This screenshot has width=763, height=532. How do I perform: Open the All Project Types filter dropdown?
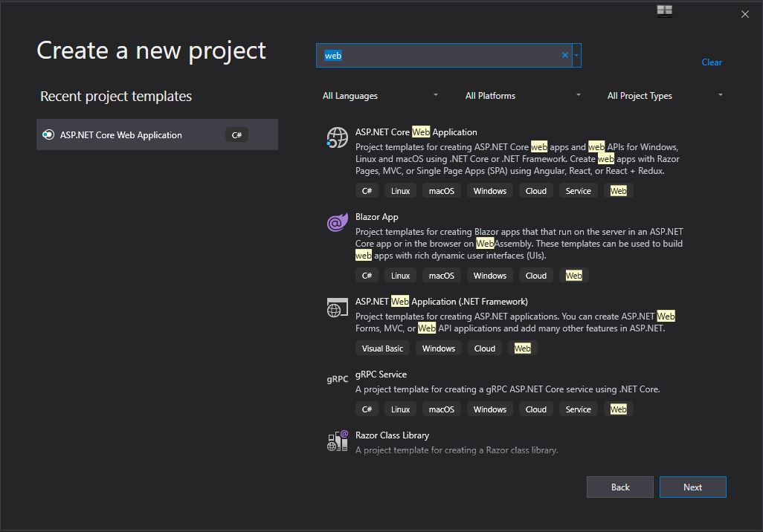coord(665,96)
